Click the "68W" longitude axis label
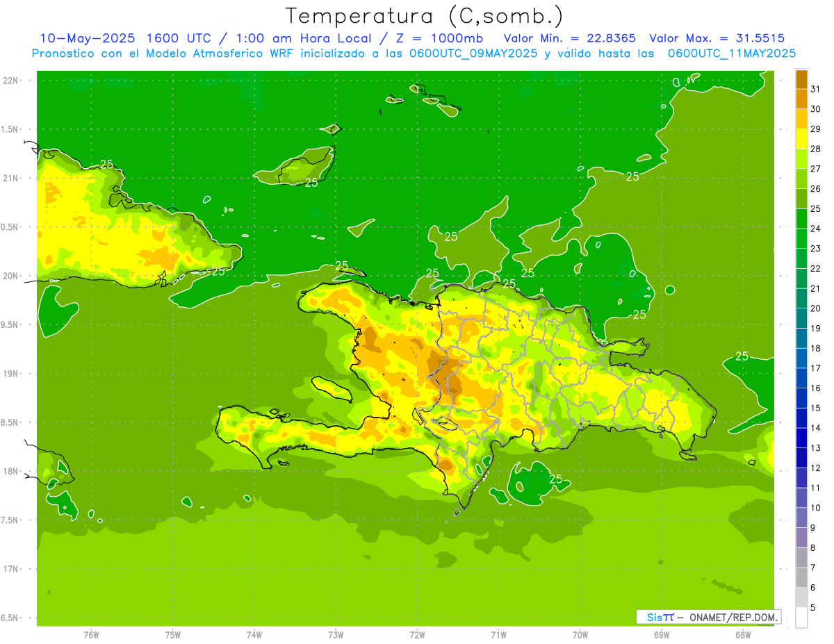 743,634
